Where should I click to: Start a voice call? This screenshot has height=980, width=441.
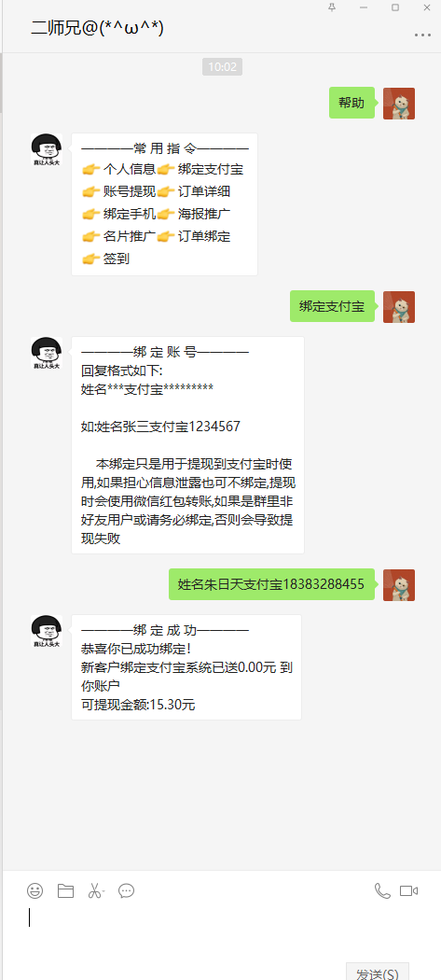[382, 890]
